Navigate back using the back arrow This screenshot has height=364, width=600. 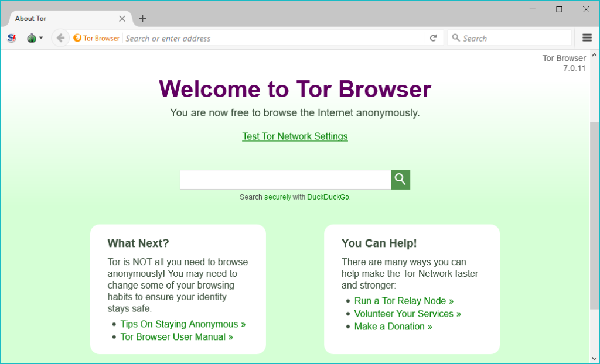click(x=60, y=37)
